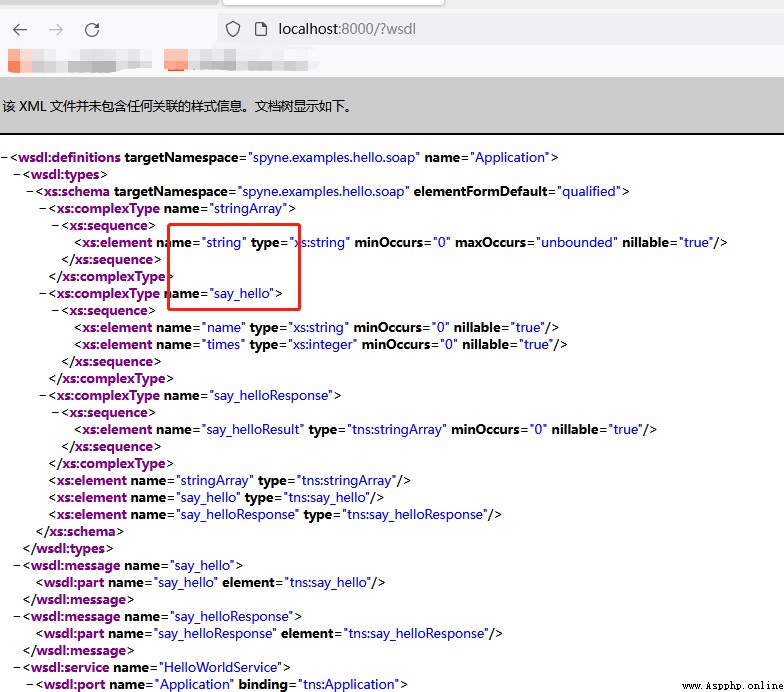This screenshot has height=692, width=784.
Task: Click the XML no-style-information notice text
Action: point(178,106)
